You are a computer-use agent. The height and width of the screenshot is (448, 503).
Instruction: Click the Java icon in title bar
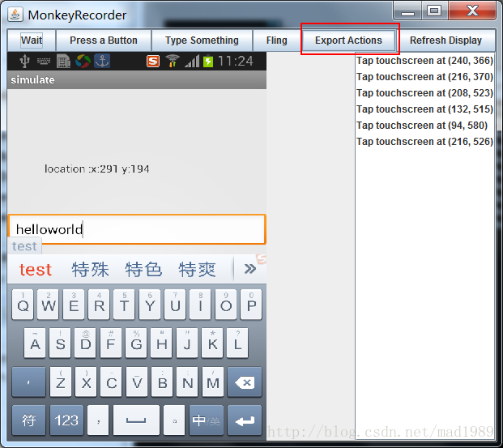(x=15, y=15)
